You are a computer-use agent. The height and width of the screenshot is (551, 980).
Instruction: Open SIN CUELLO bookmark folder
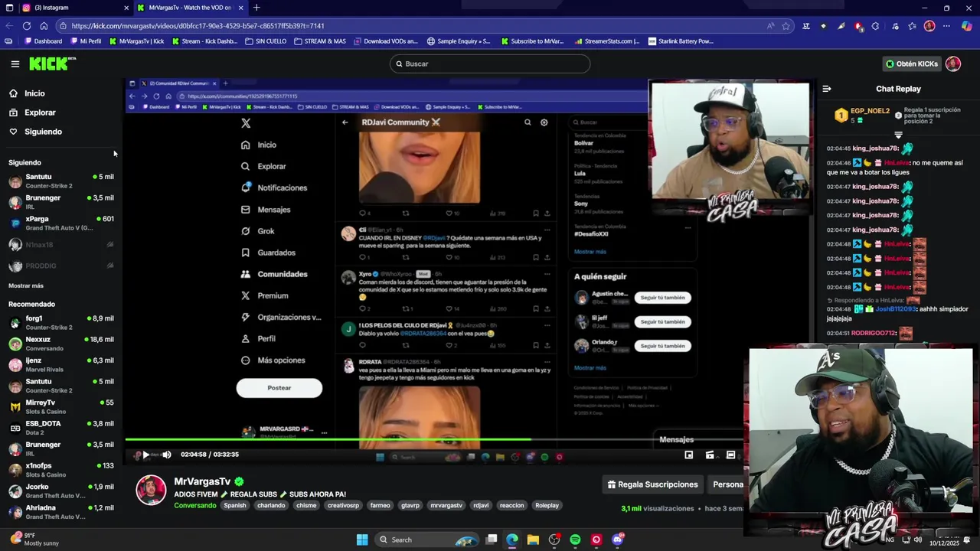point(266,41)
